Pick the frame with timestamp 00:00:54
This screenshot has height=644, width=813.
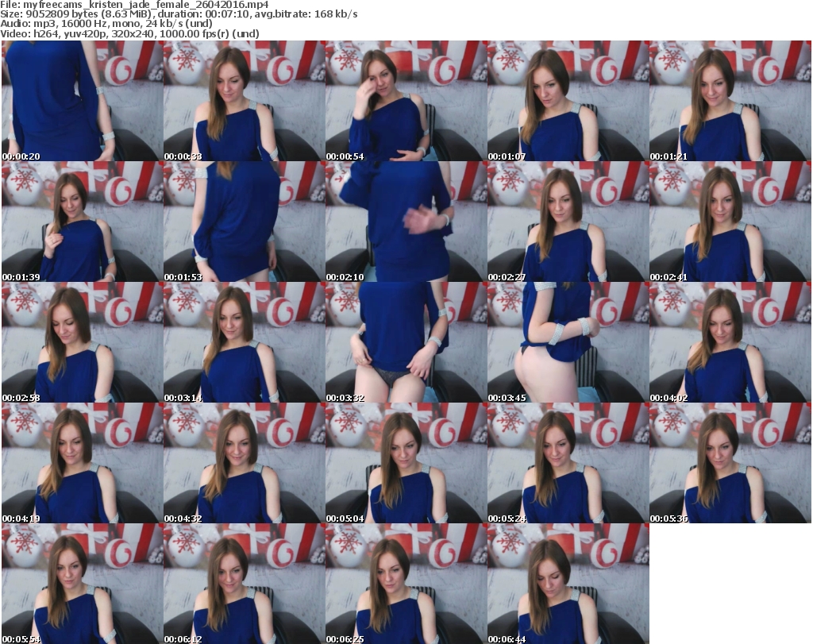click(406, 101)
